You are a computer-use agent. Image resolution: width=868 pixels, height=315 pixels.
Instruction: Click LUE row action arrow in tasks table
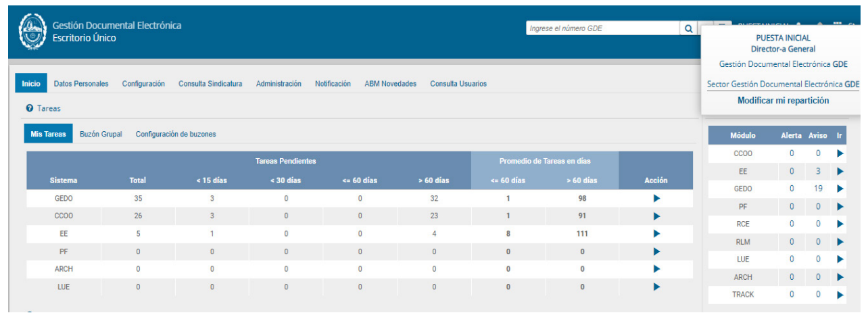point(656,287)
